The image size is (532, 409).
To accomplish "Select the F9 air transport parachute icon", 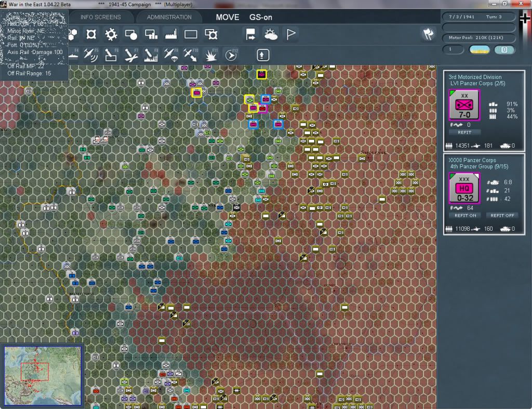I will tap(171, 55).
